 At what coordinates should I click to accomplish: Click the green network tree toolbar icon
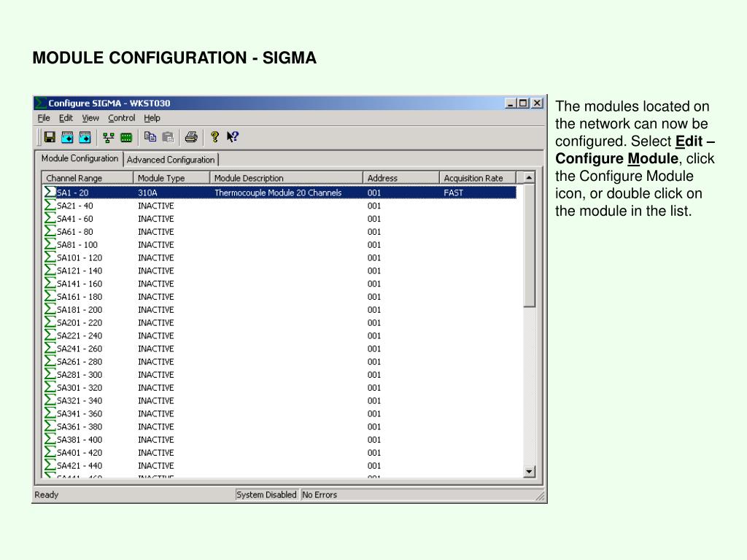click(109, 138)
